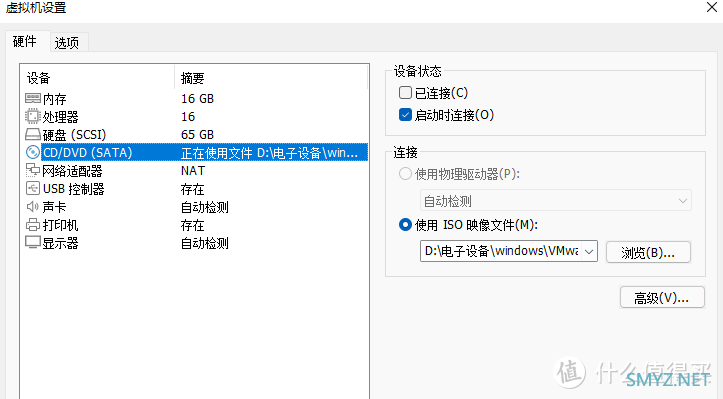The width and height of the screenshot is (723, 399).
Task: Click the printer (打印机) icon
Action: (33, 225)
